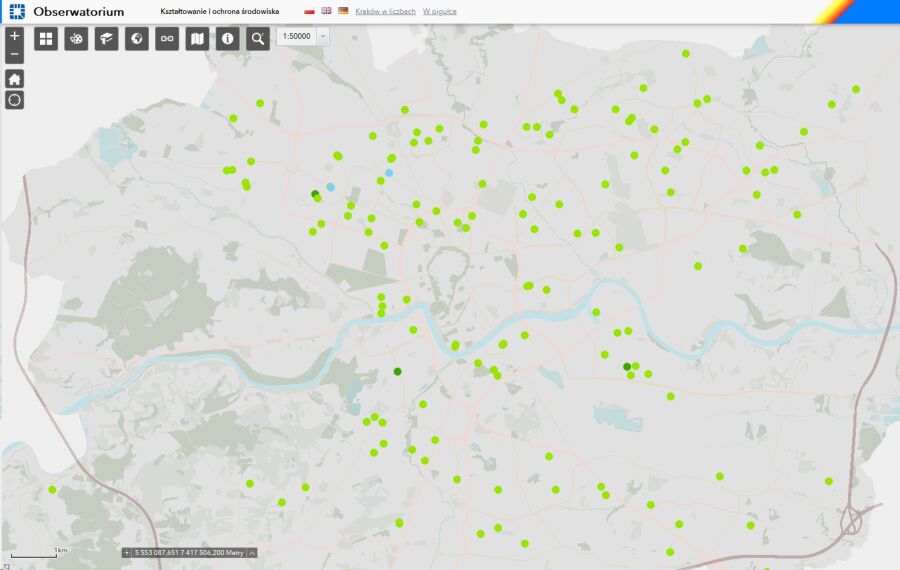The image size is (900, 570).
Task: Open the graduation cap education icon
Action: pos(106,39)
